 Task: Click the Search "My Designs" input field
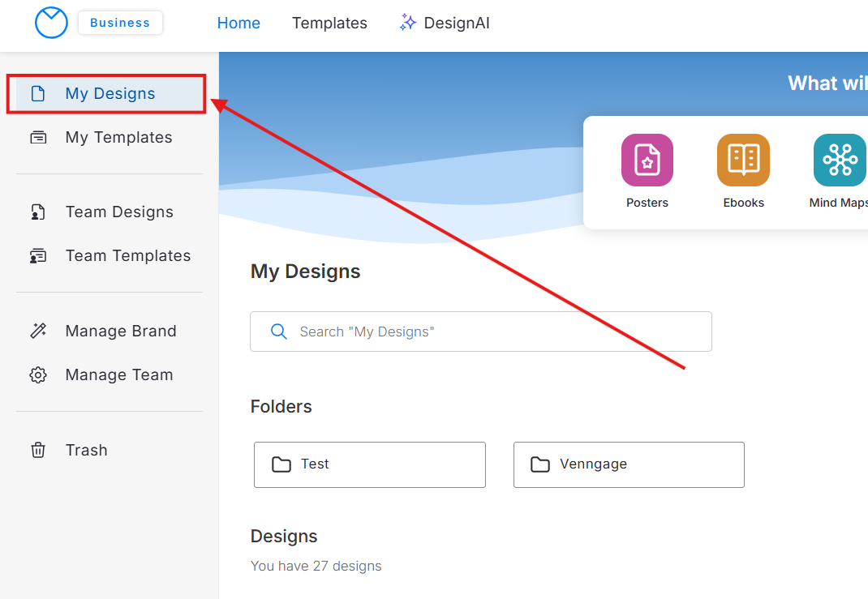click(495, 332)
